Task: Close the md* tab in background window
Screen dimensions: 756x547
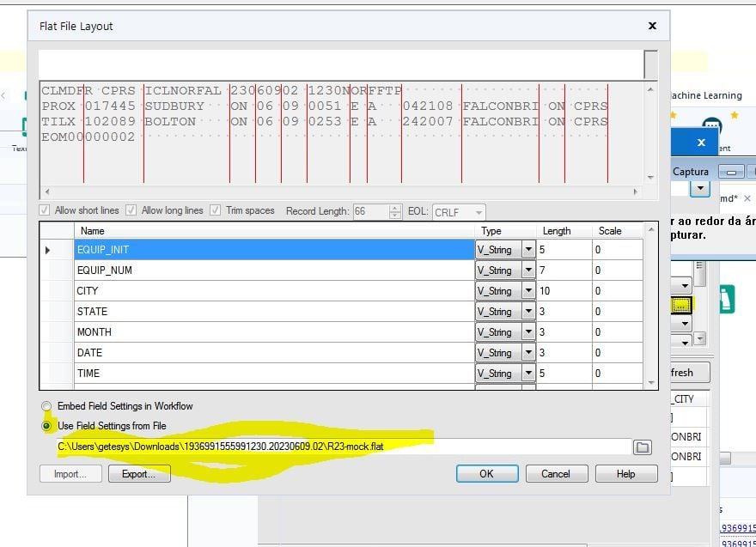Action: coord(747,198)
